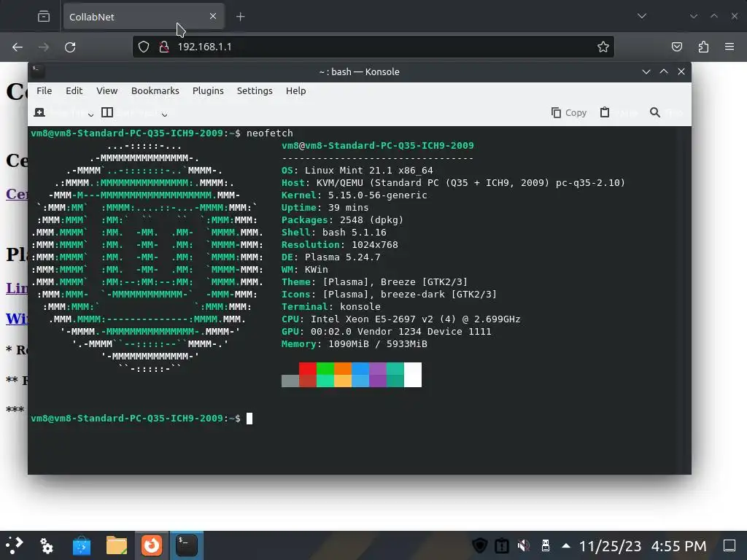Open the browser Extensions puzzle icon
The image size is (747, 560).
(703, 47)
